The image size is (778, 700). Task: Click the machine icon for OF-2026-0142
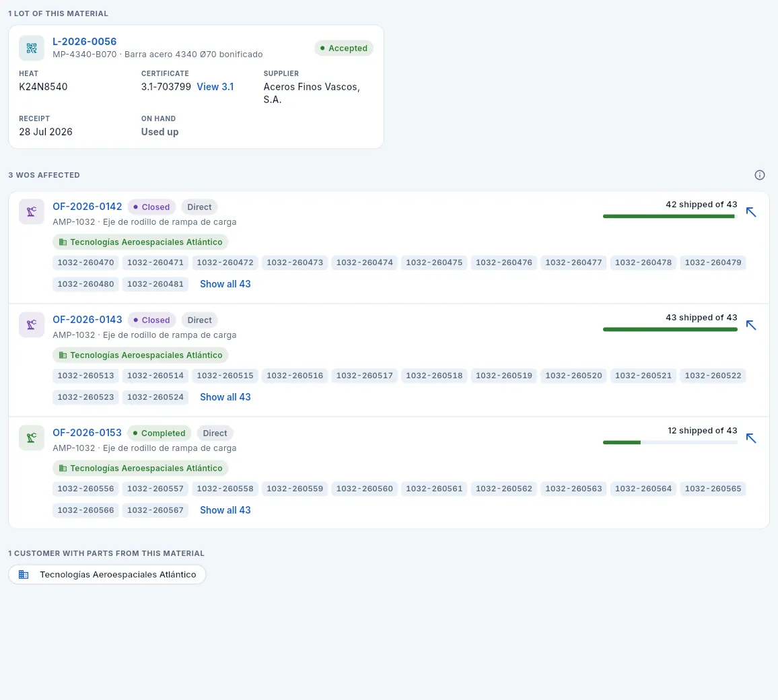click(x=32, y=212)
